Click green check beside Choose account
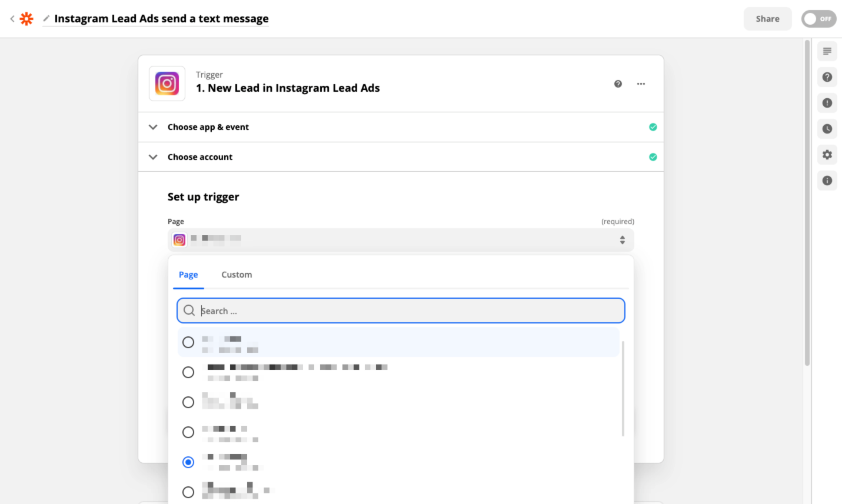The width and height of the screenshot is (842, 504). click(653, 157)
